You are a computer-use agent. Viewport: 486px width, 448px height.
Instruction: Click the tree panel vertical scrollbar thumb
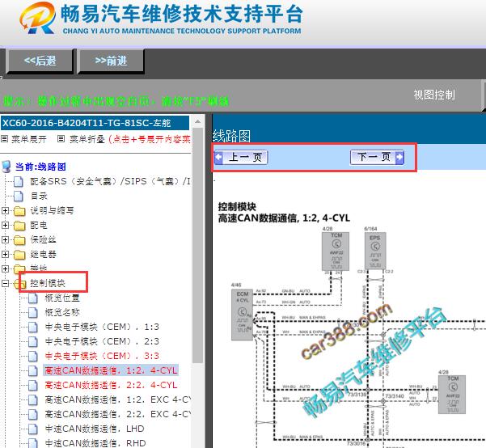(197, 245)
